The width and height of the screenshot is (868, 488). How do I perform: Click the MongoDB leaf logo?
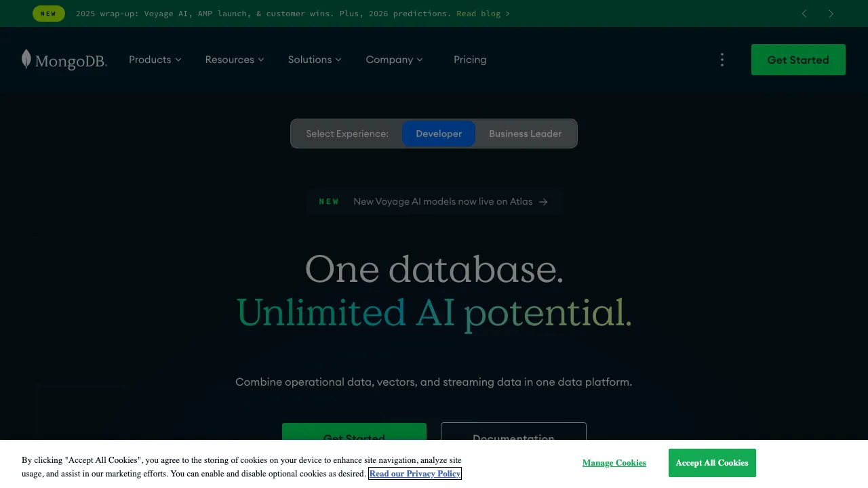(26, 60)
